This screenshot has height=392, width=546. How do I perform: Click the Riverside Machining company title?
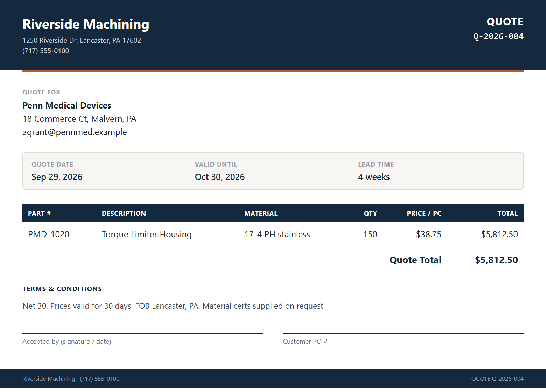click(x=86, y=24)
